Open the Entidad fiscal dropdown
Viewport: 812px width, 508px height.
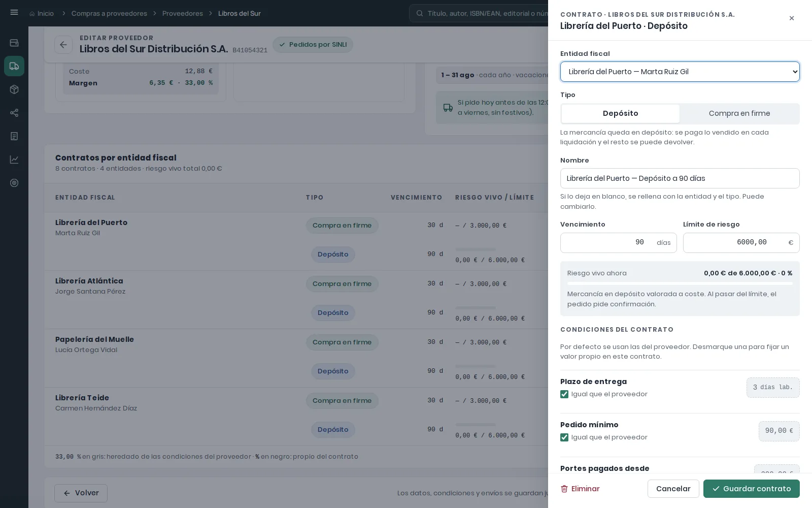(680, 72)
